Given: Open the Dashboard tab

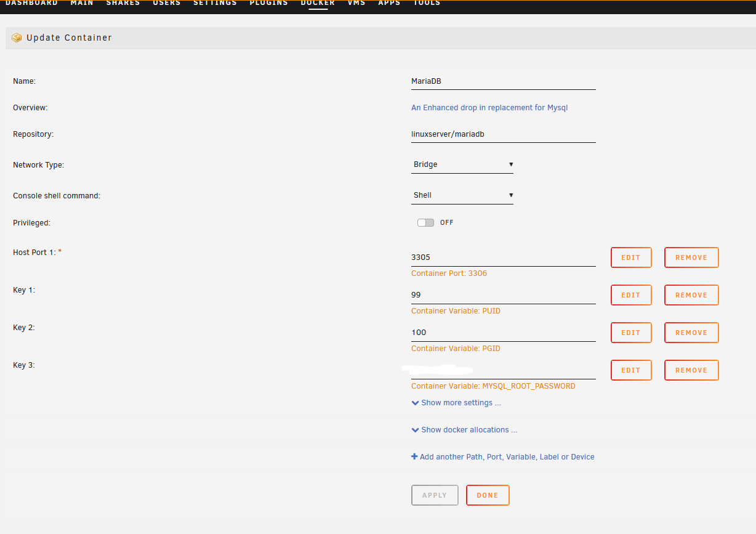Looking at the screenshot, I should (x=31, y=3).
